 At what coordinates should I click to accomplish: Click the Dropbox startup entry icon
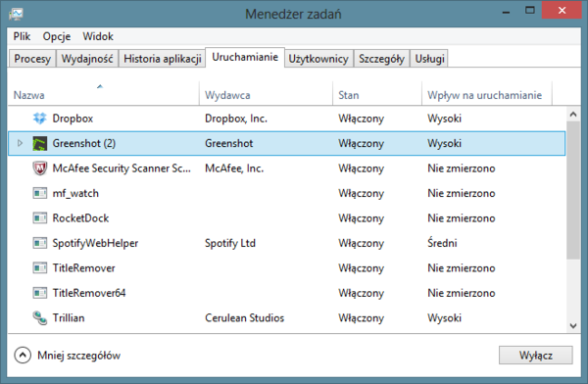pyautogui.click(x=40, y=119)
